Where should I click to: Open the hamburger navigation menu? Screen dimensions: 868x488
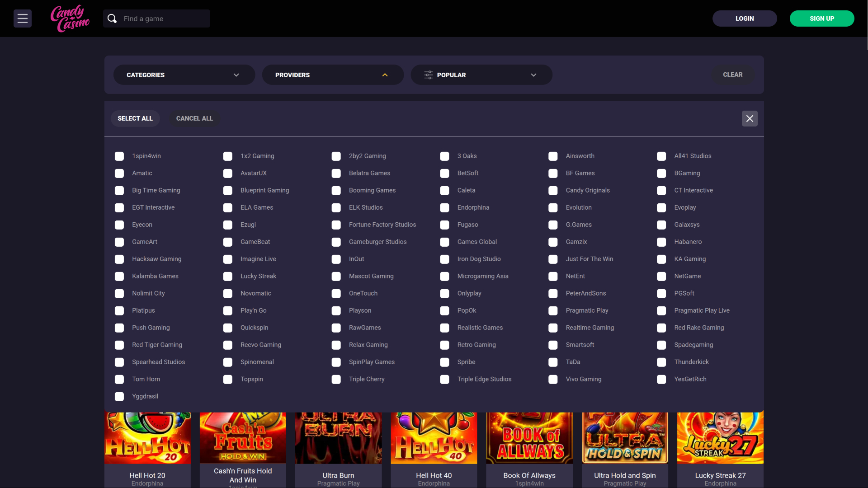click(22, 19)
